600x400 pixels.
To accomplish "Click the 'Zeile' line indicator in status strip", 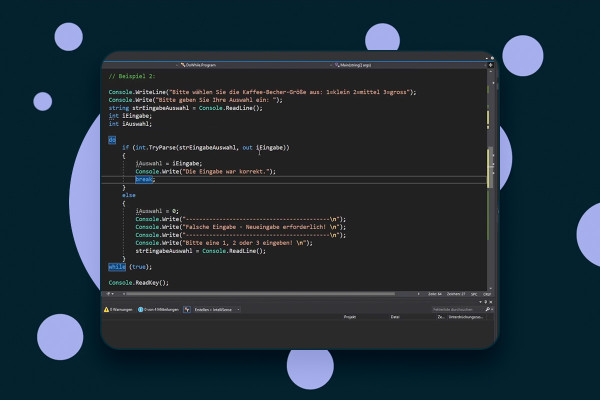I will pyautogui.click(x=435, y=294).
